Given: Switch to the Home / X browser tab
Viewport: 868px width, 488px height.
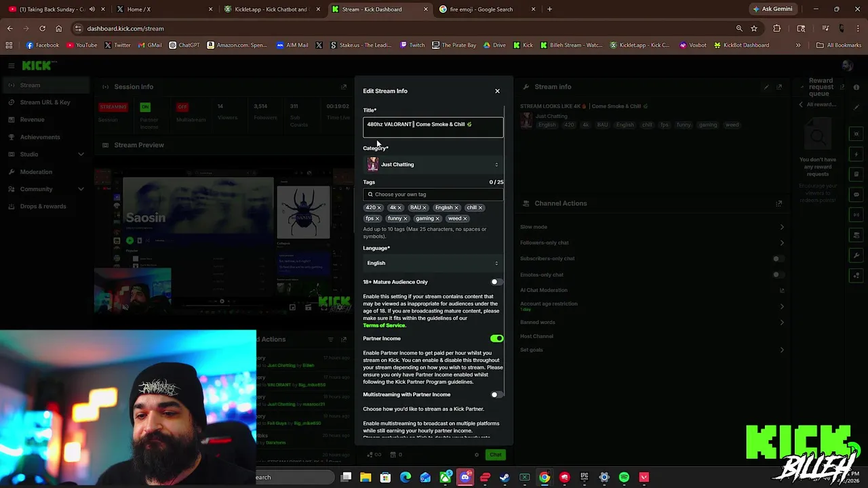Looking at the screenshot, I should (163, 9).
